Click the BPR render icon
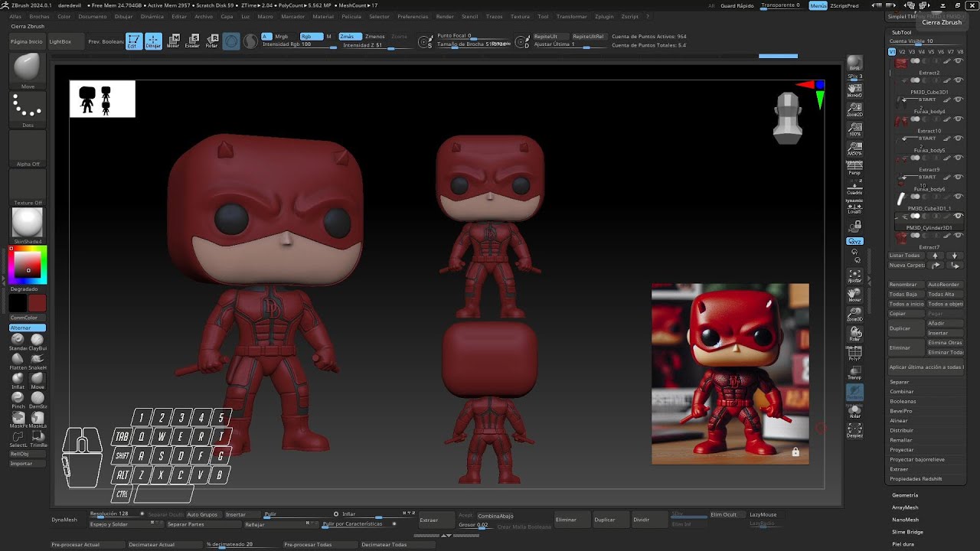This screenshot has width=980, height=551. (x=854, y=64)
